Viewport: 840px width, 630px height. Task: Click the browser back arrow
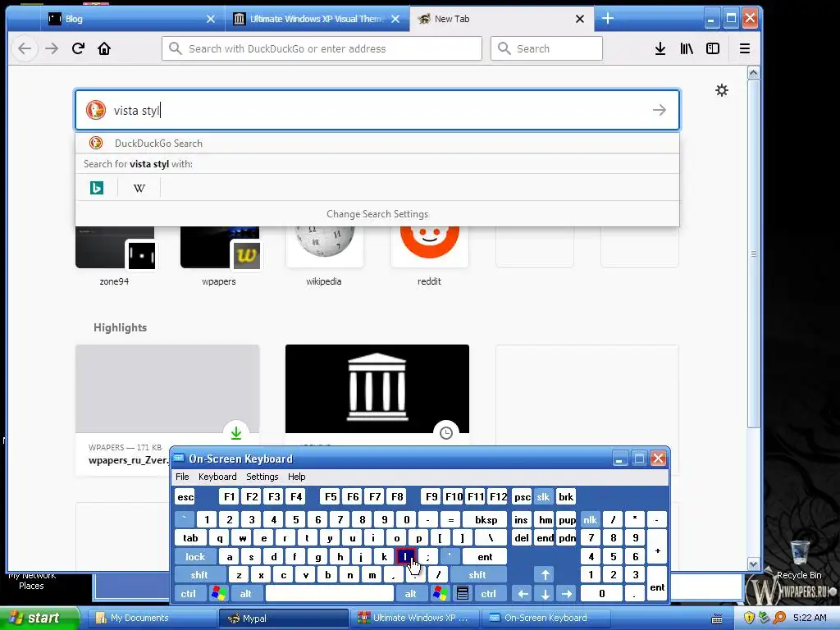25,48
